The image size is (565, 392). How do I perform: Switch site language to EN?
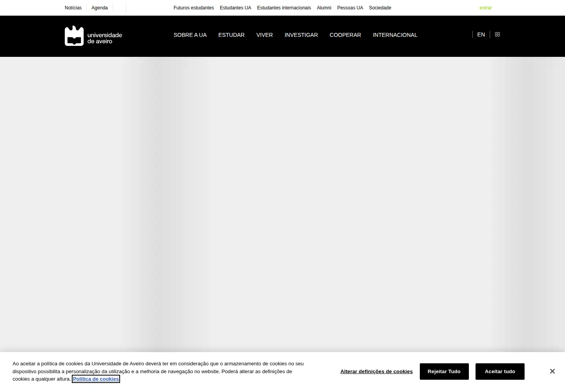click(481, 34)
